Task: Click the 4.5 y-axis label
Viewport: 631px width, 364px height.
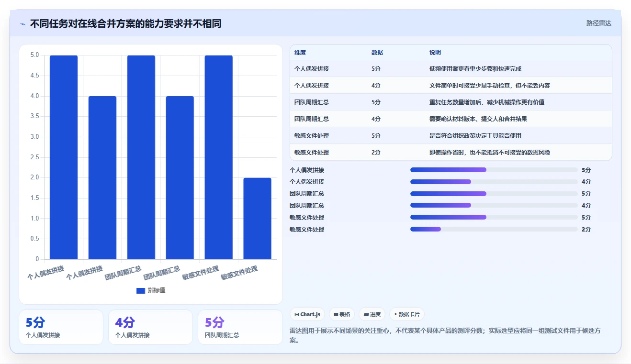Action: click(x=34, y=76)
